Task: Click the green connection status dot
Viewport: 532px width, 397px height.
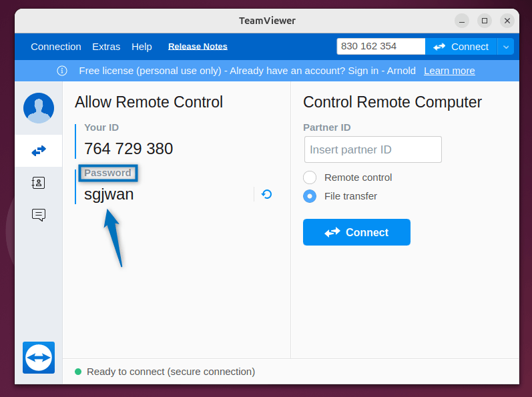Action: (x=78, y=372)
